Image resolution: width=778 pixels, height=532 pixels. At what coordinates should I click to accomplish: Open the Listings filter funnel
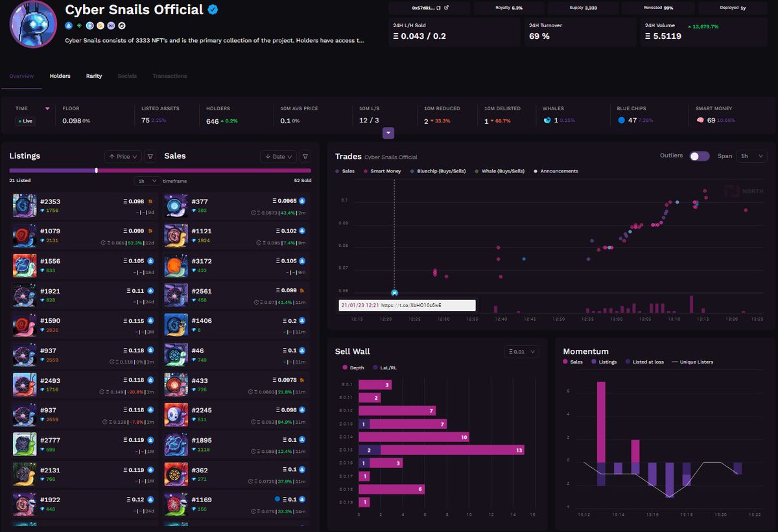coord(150,156)
